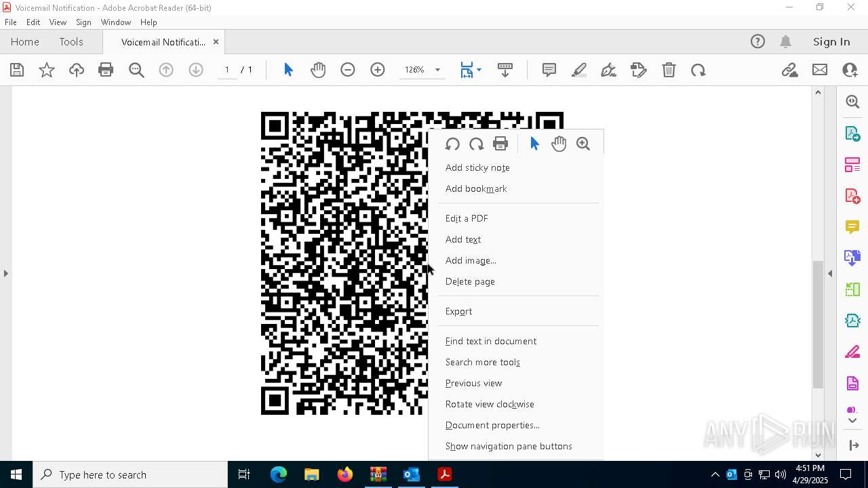Image resolution: width=868 pixels, height=488 pixels.
Task: Pick the selection arrow in the context menu
Action: pyautogui.click(x=534, y=144)
